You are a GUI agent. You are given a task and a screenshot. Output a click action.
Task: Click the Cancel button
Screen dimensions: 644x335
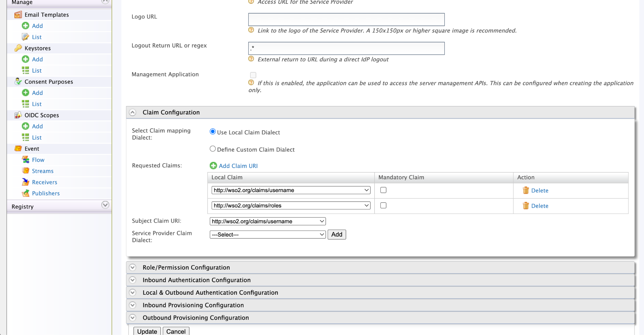[x=176, y=331]
